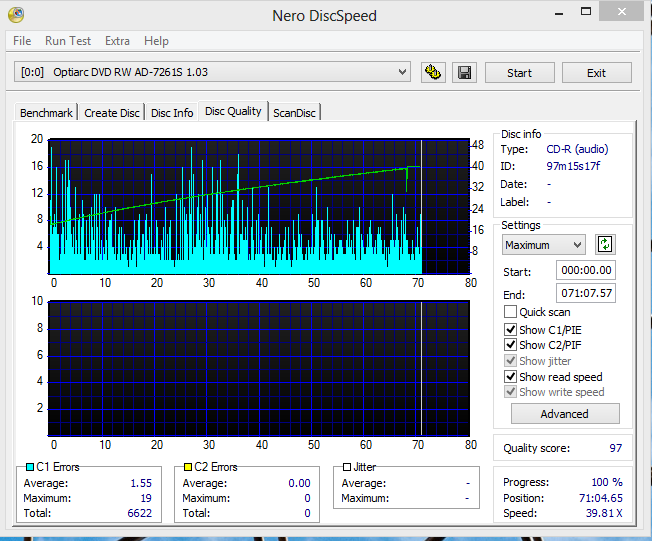Click the Speed value 39.81 X
Screen dimensions: 652x541
(x=604, y=513)
